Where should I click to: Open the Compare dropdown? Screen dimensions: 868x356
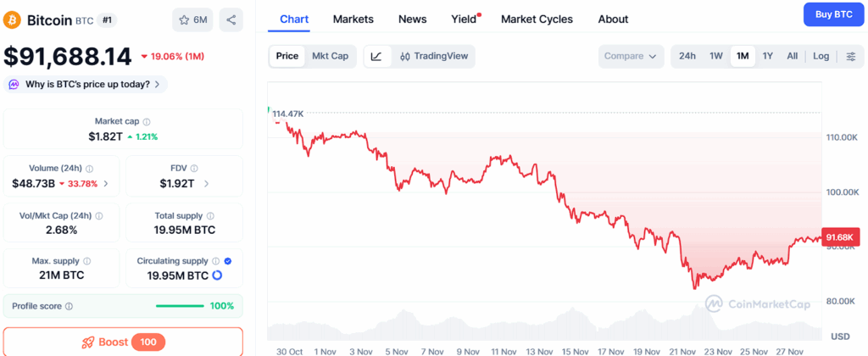630,57
